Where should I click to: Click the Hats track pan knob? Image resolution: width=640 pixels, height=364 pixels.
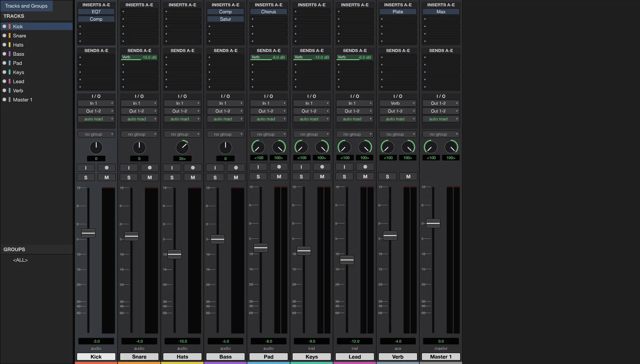click(x=182, y=147)
